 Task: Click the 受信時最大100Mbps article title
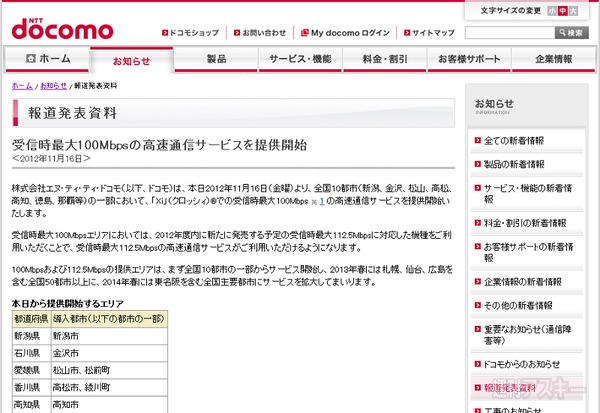point(160,145)
